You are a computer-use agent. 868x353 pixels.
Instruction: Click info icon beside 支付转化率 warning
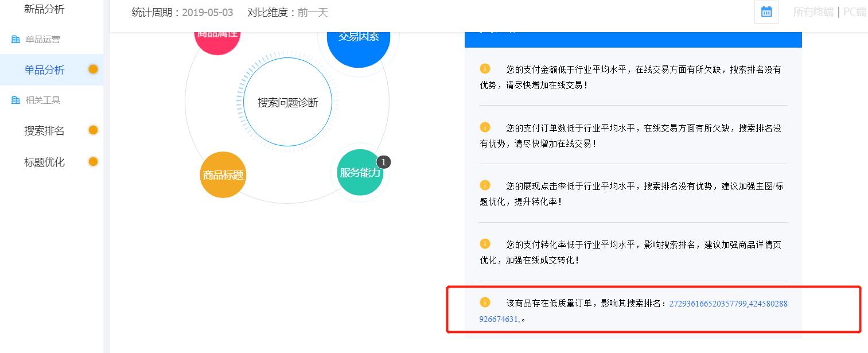(485, 245)
